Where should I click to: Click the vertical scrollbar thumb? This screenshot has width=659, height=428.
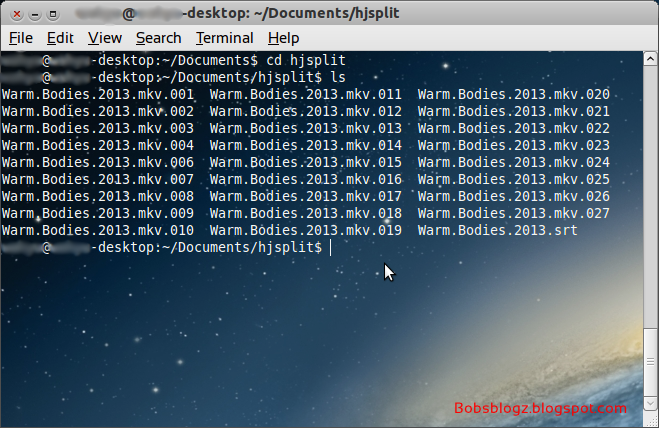click(x=650, y=362)
